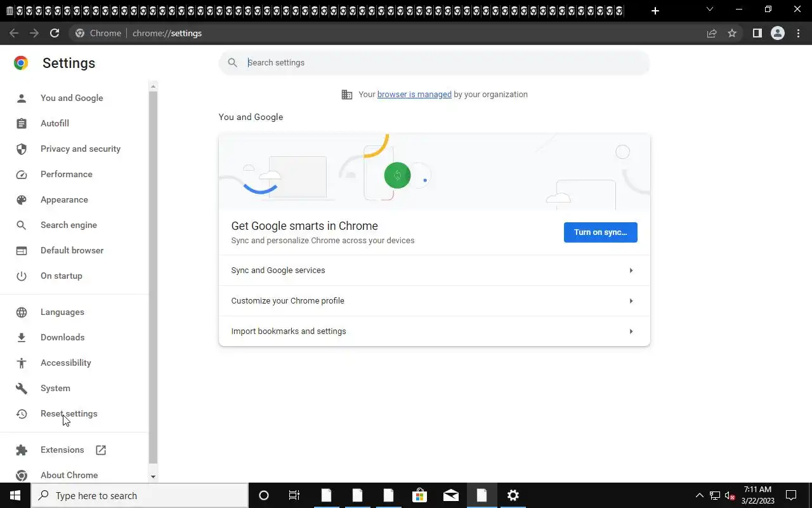
Task: Click the Turn on sync button
Action: pos(600,232)
